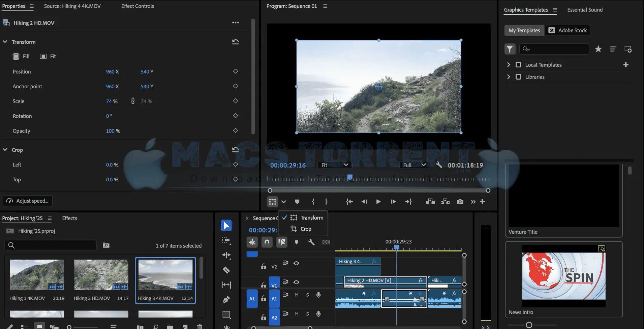644x329 pixels.
Task: Switch to Adobe Stock templates
Action: (x=568, y=30)
